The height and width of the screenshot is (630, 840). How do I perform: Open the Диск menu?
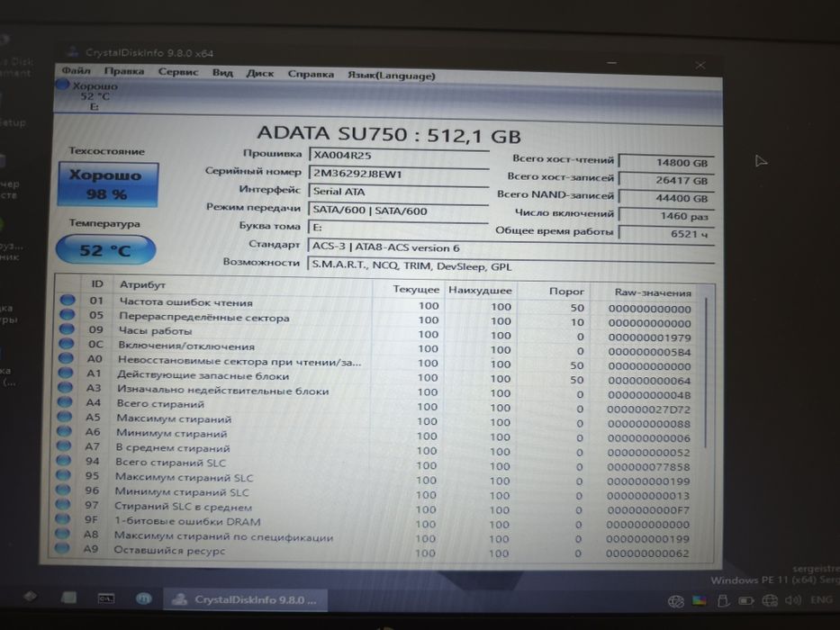point(260,73)
